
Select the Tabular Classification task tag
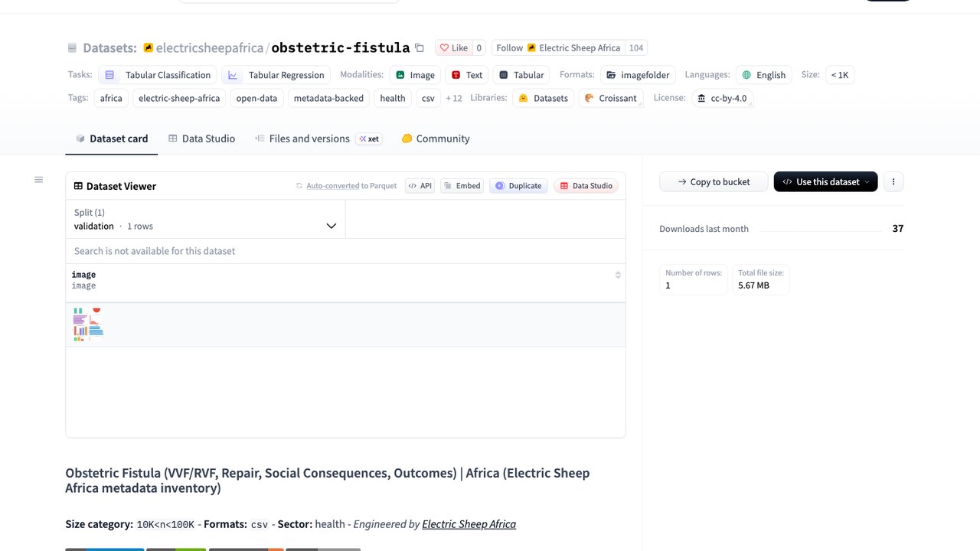coord(158,75)
